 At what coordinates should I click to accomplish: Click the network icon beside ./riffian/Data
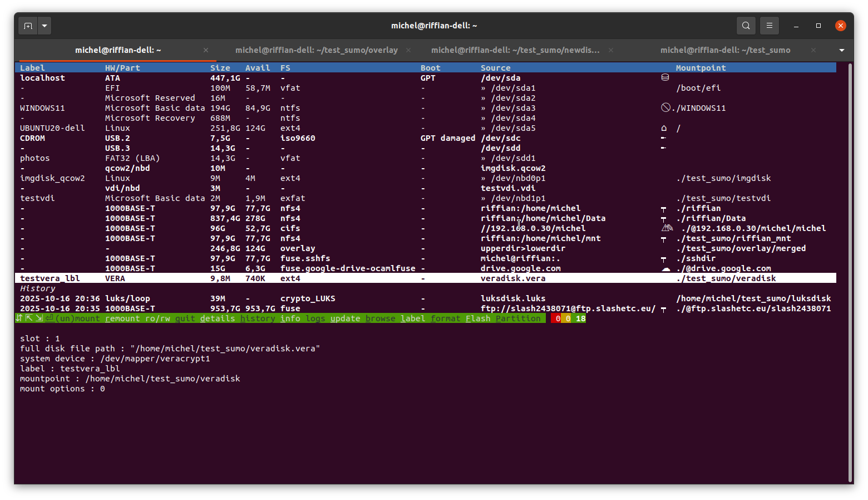pyautogui.click(x=663, y=219)
